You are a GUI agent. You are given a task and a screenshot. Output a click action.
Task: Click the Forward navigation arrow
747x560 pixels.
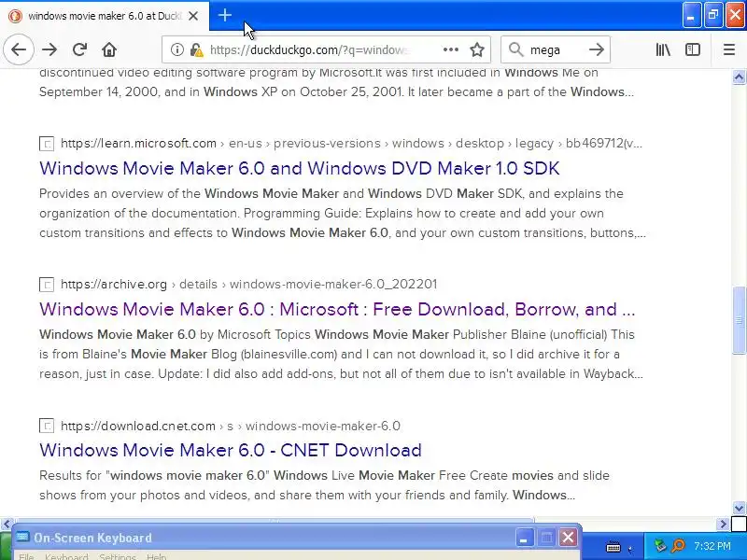49,49
